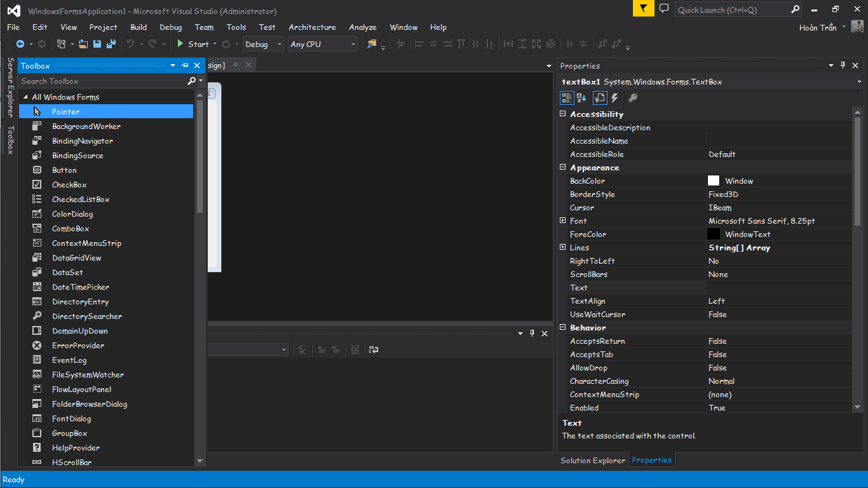Open the Toolbox window options dropdown arrow
The height and width of the screenshot is (488, 868).
click(x=173, y=65)
